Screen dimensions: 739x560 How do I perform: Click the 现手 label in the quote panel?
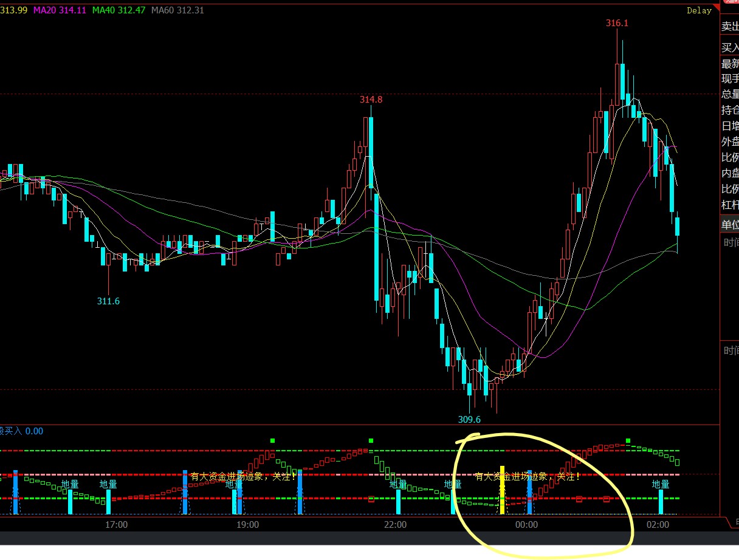[730, 79]
